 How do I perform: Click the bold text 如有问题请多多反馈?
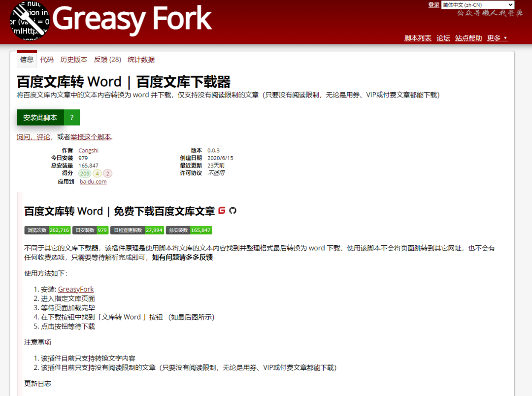click(182, 257)
